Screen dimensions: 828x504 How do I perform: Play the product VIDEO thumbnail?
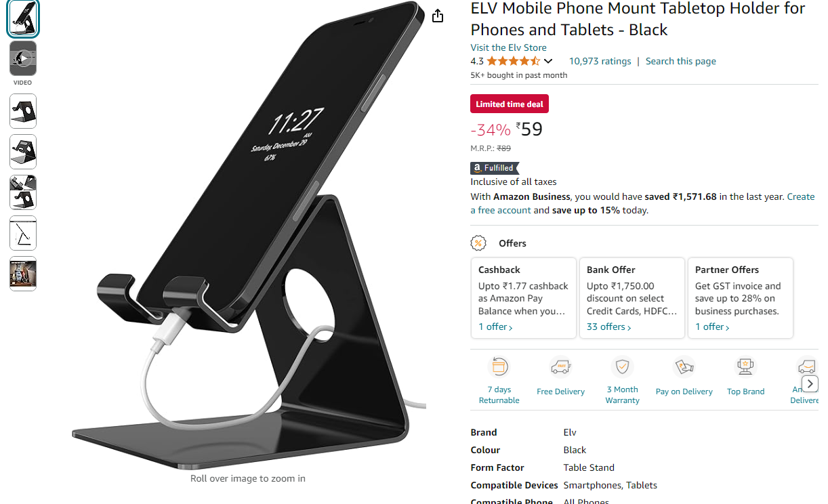tap(23, 59)
